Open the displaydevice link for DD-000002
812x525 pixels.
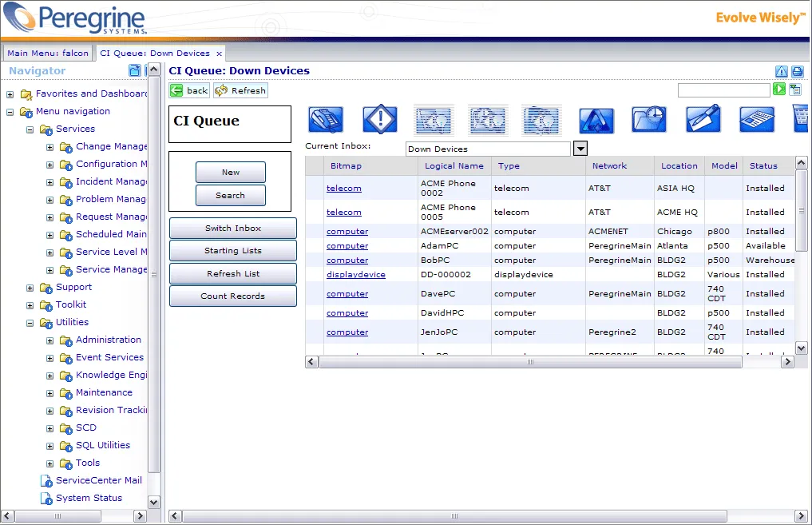(x=356, y=275)
